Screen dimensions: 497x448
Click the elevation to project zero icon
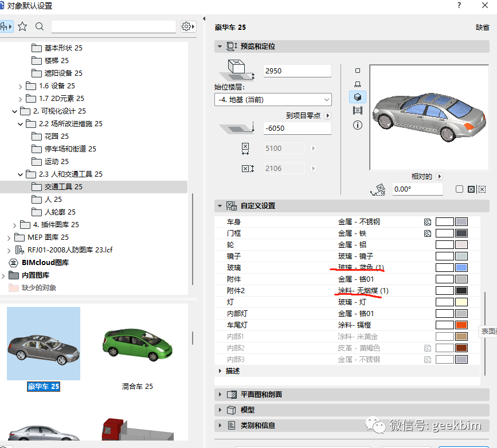click(x=238, y=127)
